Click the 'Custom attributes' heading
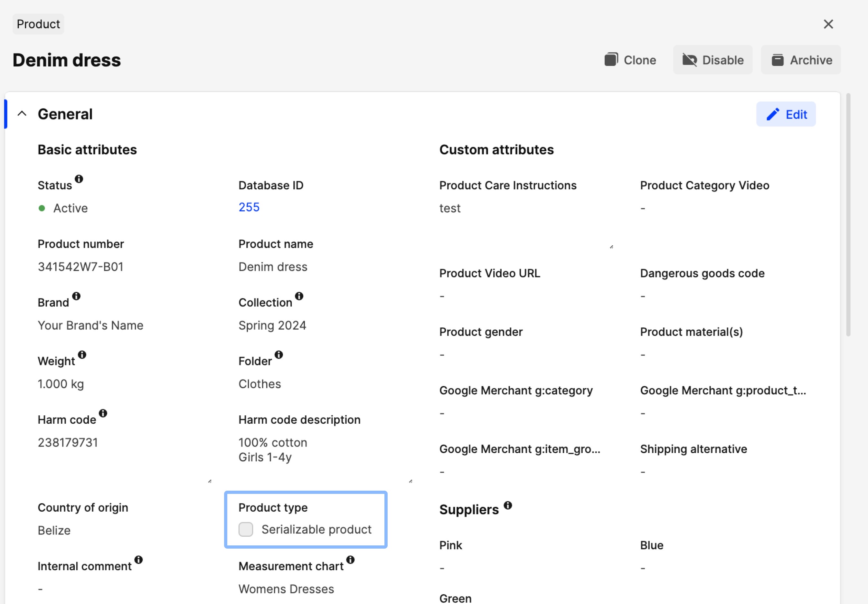The image size is (868, 604). pos(496,150)
